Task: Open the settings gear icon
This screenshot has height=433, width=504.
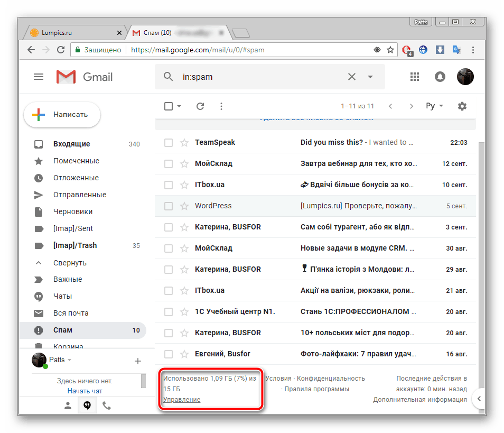Action: [x=462, y=106]
